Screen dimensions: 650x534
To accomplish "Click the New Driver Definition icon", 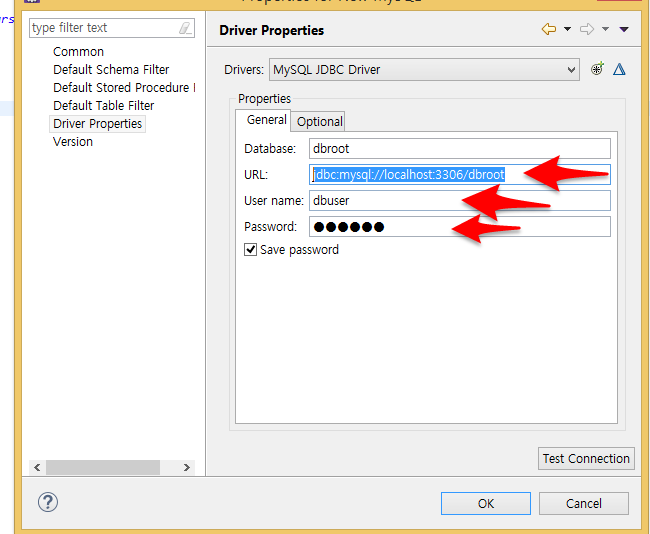I will (597, 69).
